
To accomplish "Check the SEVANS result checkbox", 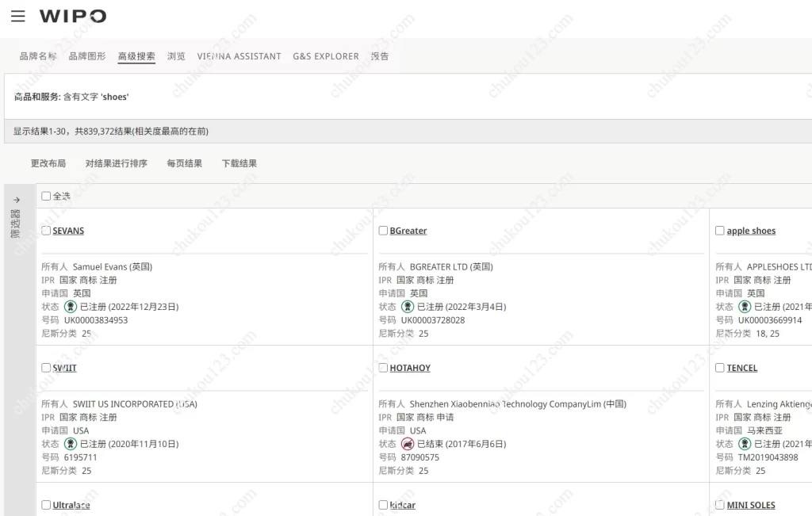I will 46,231.
